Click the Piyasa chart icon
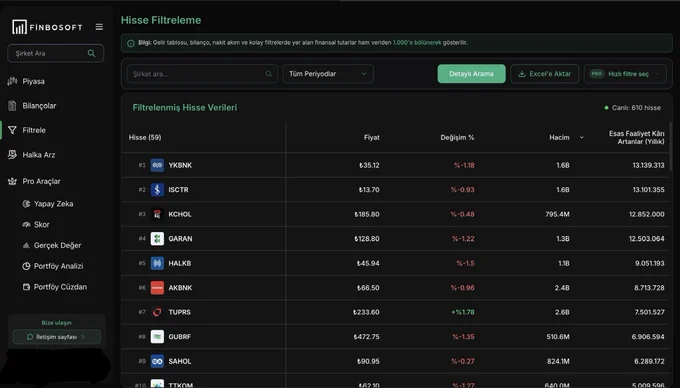680x388 pixels. click(12, 81)
